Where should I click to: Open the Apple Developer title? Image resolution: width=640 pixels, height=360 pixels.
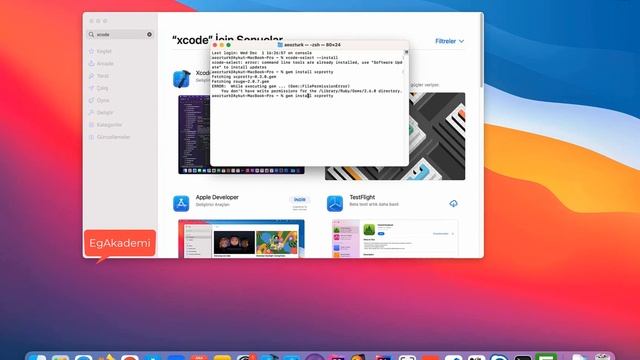217,197
